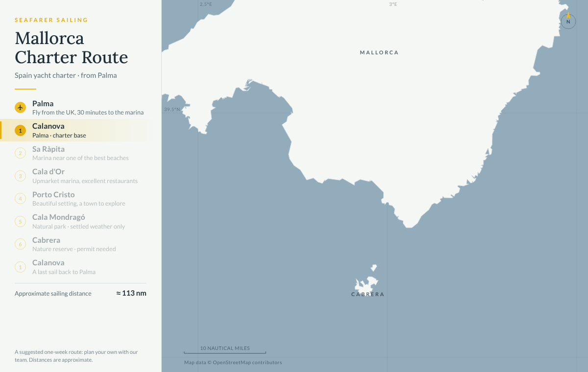The height and width of the screenshot is (372, 588).
Task: Select 'A last sail back to Palma' stop
Action: coord(80,267)
